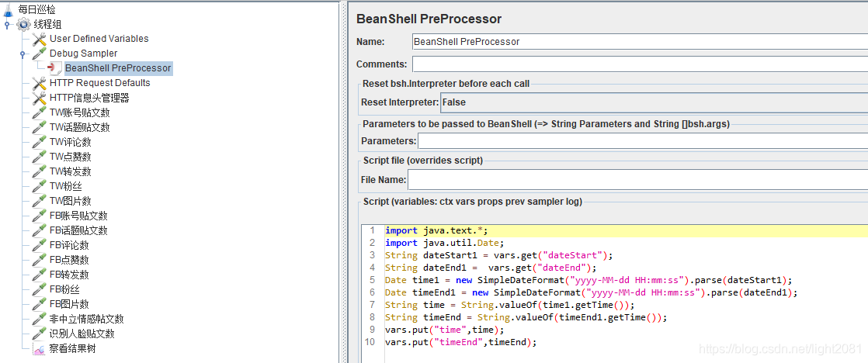Select TW账号贴文数 in the tree
This screenshot has height=363, width=868.
click(x=79, y=112)
